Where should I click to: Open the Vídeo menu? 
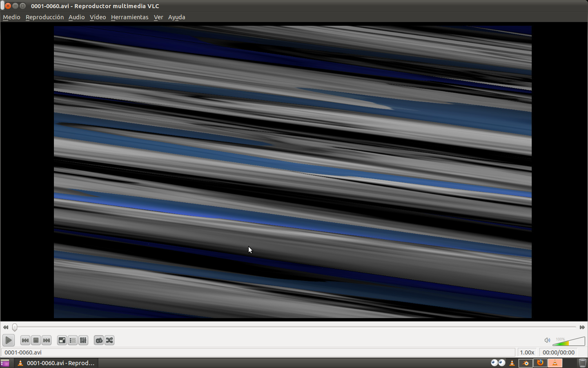pyautogui.click(x=98, y=17)
